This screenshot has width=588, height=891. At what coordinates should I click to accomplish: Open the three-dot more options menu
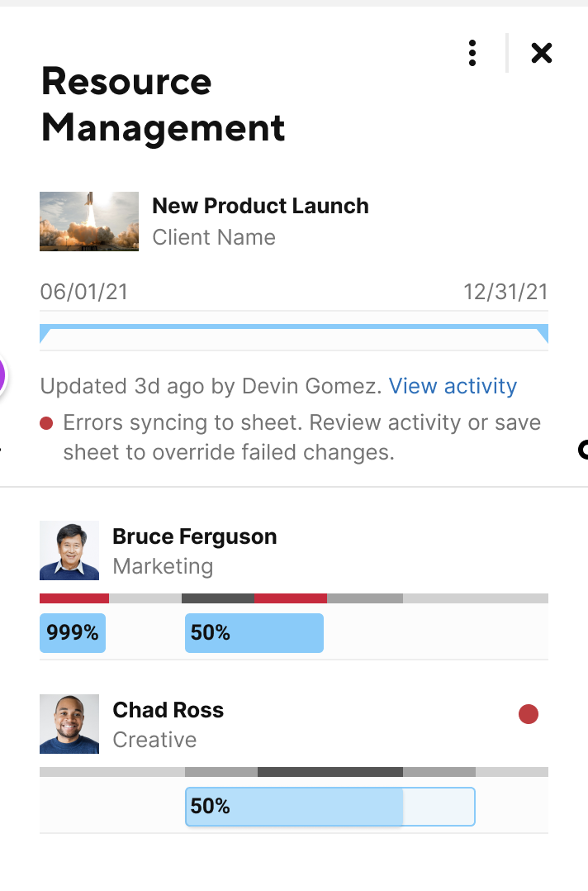pyautogui.click(x=472, y=54)
